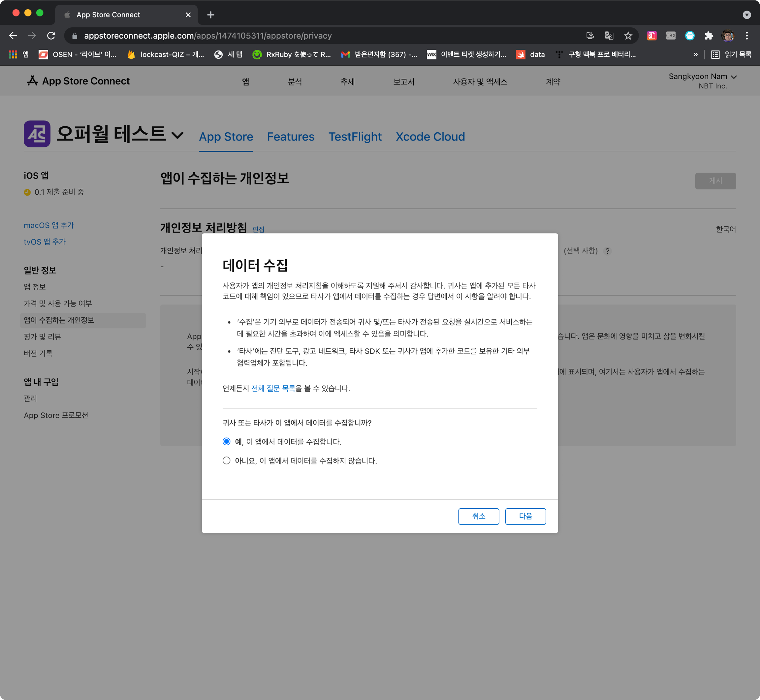Image resolution: width=760 pixels, height=700 pixels.
Task: Expand the 오퍼월 테스트 app switcher chevron
Action: [177, 135]
